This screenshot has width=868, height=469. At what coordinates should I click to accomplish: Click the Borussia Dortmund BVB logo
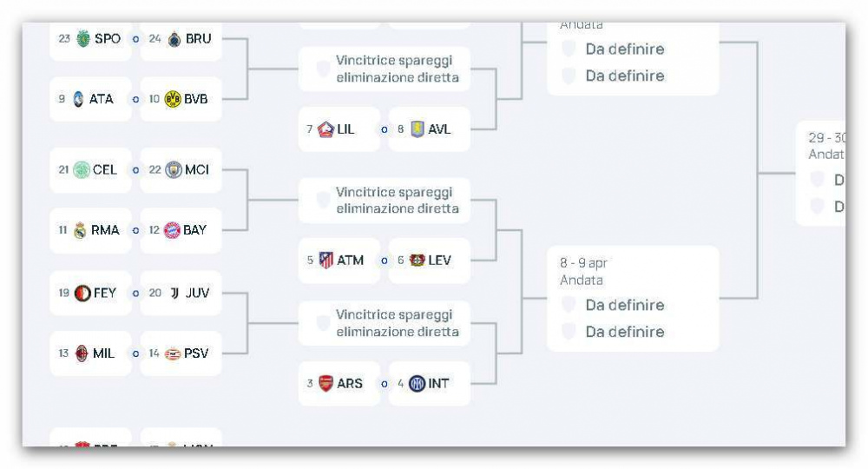tap(174, 99)
